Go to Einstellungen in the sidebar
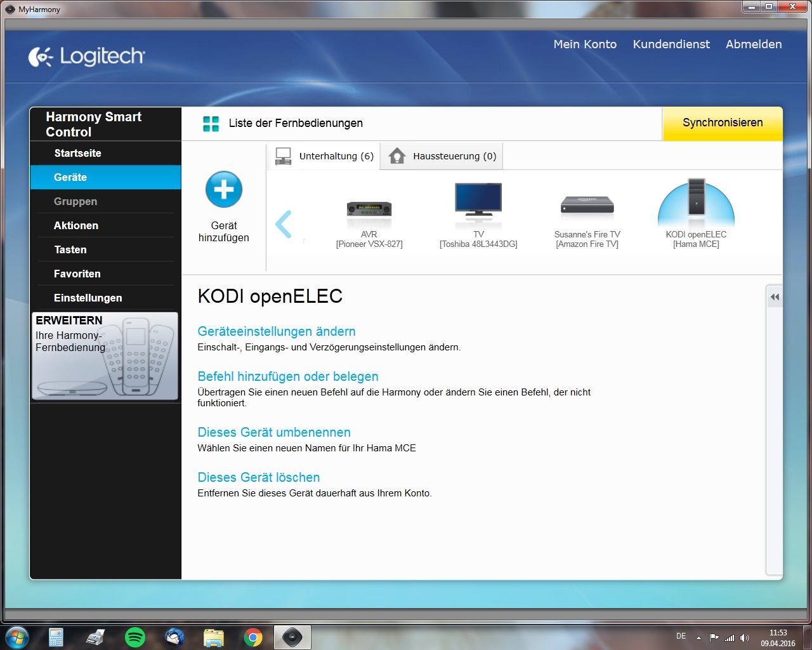Viewport: 812px width, 650px height. [88, 298]
